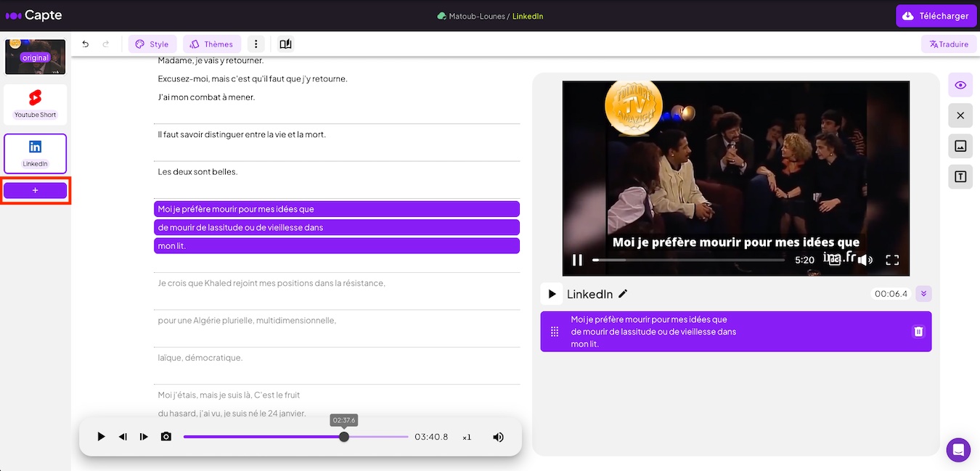Screen dimensions: 980x471
Task: Skip to next segment in player
Action: coord(144,437)
